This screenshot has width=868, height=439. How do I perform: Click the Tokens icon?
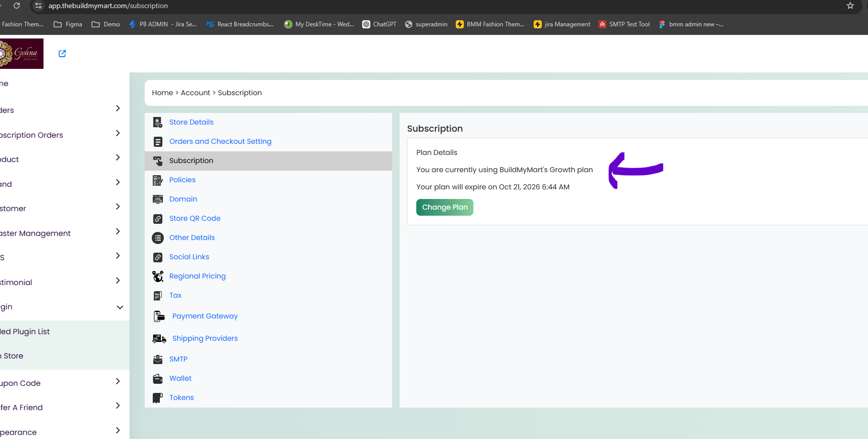click(x=158, y=397)
